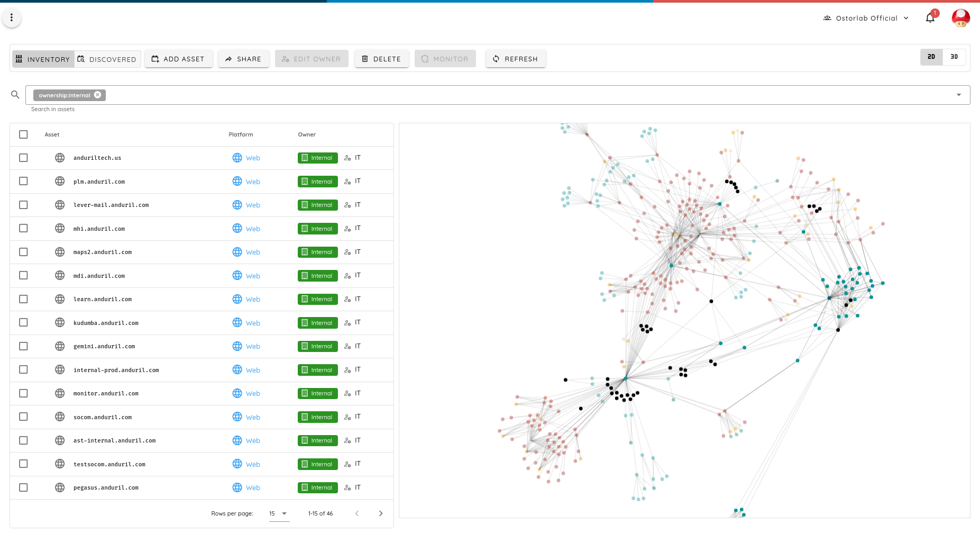Open the testsocom.anduril.com asset
Image resolution: width=980 pixels, height=533 pixels.
coord(109,464)
